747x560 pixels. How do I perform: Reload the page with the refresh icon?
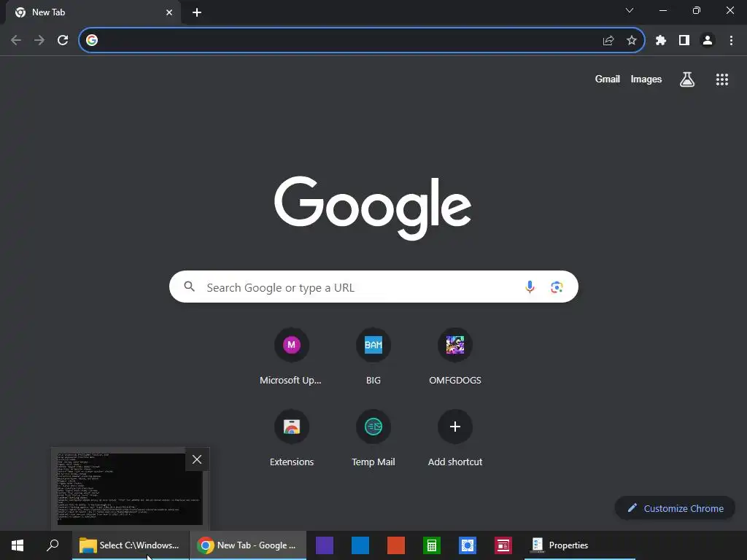63,41
